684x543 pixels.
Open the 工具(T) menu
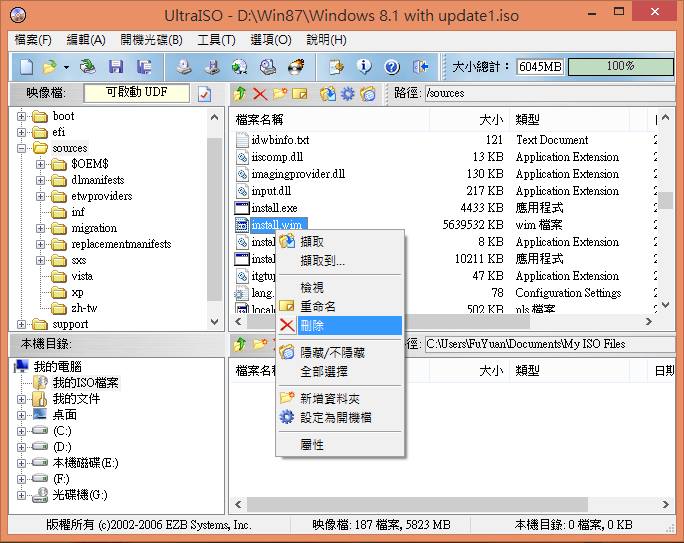(216, 40)
